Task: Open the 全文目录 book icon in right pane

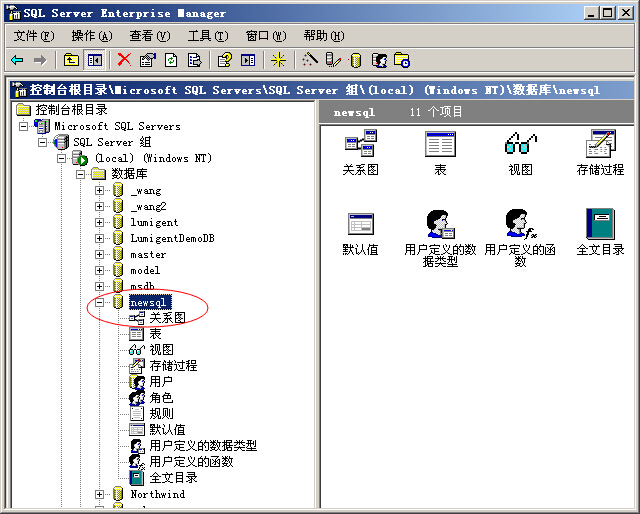Action: pyautogui.click(x=600, y=224)
